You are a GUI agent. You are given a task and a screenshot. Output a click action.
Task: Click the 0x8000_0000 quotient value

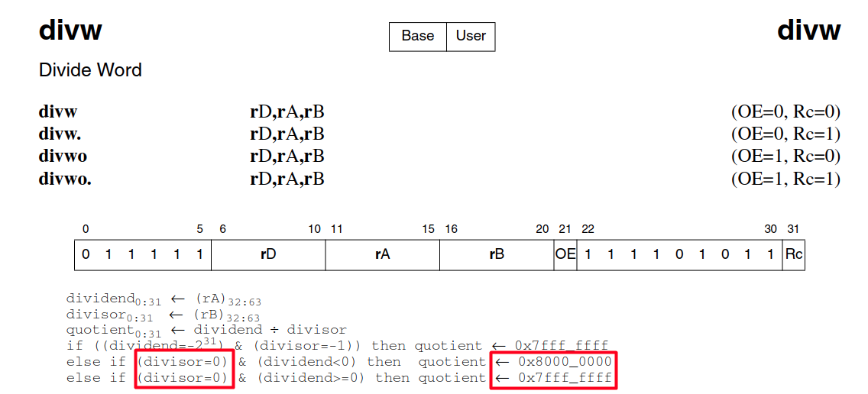[x=565, y=363]
